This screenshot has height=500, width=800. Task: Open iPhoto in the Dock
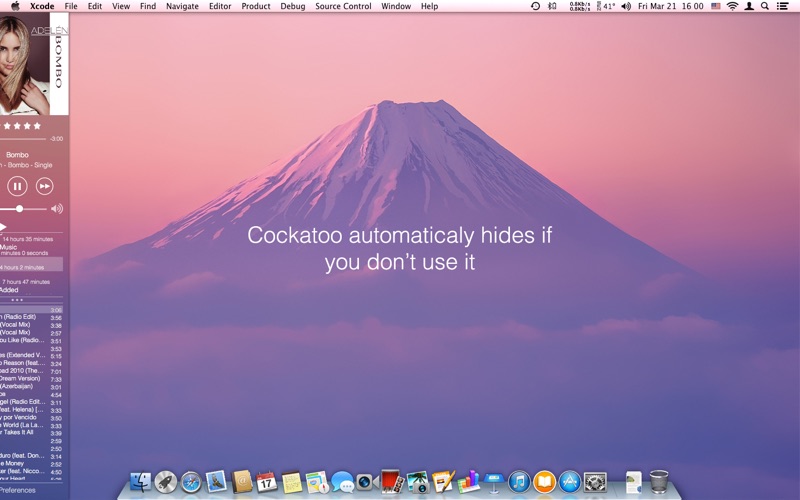[418, 482]
